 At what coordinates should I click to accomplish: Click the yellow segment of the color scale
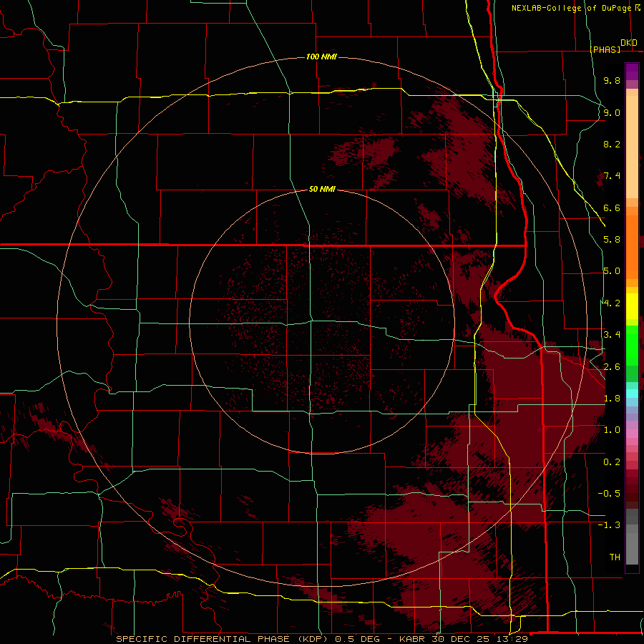[x=632, y=306]
